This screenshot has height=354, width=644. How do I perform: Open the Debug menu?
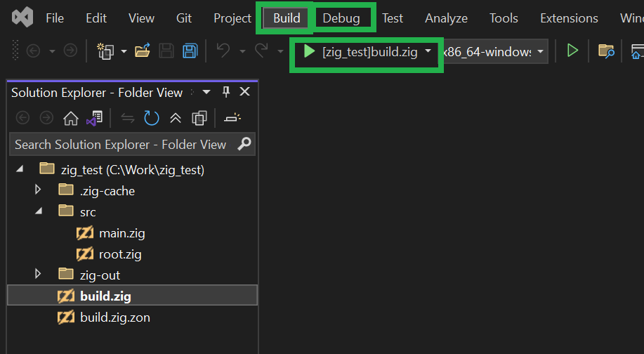341,18
